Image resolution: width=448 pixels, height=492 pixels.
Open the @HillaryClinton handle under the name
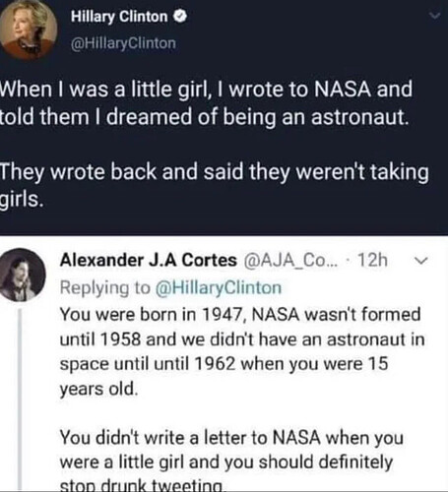[x=123, y=43]
